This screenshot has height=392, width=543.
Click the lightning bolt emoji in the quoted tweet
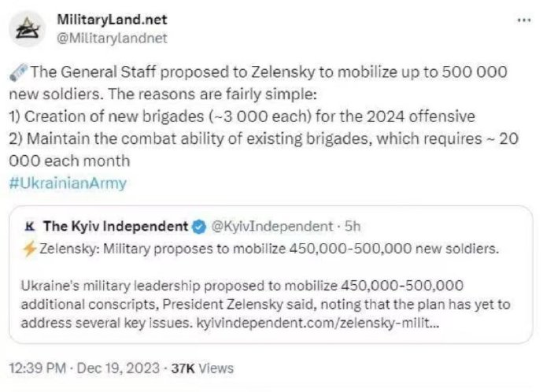pos(29,249)
